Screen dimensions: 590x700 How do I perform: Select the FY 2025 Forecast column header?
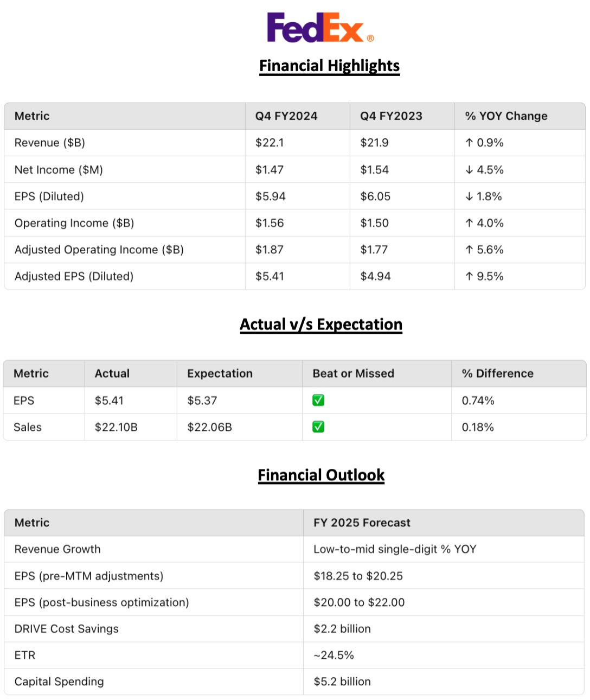[362, 523]
